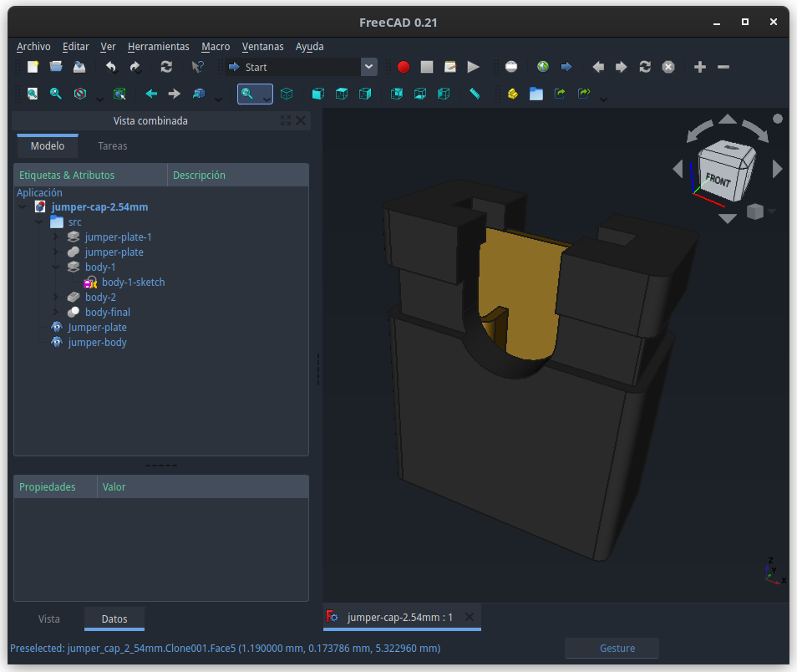Set left view cube icon

pyautogui.click(x=444, y=94)
